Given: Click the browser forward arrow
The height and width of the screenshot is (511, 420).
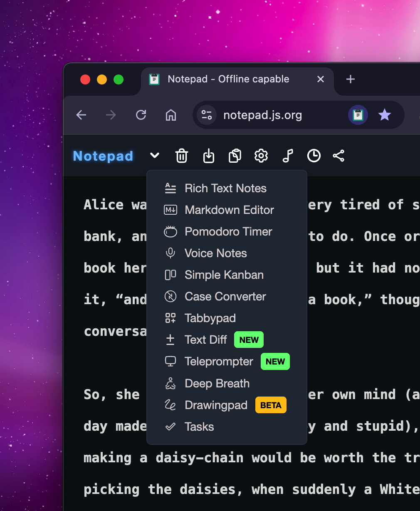Looking at the screenshot, I should click(x=111, y=115).
